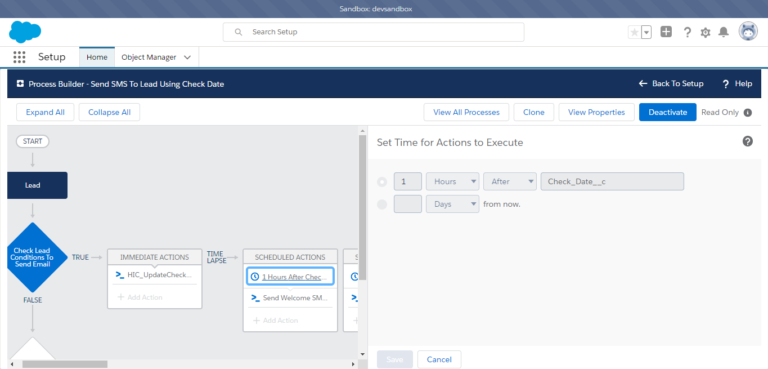The height and width of the screenshot is (369, 768).
Task: Select the radio for field-based schedule
Action: click(382, 182)
